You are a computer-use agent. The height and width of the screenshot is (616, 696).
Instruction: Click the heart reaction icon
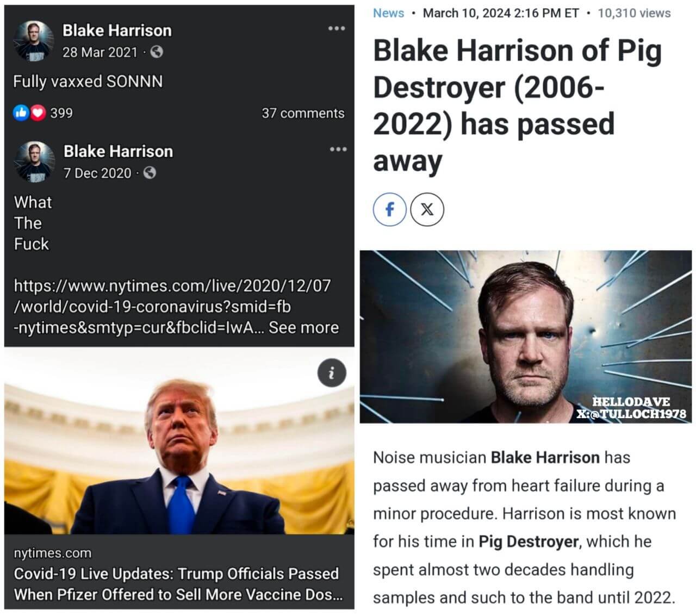tap(38, 113)
